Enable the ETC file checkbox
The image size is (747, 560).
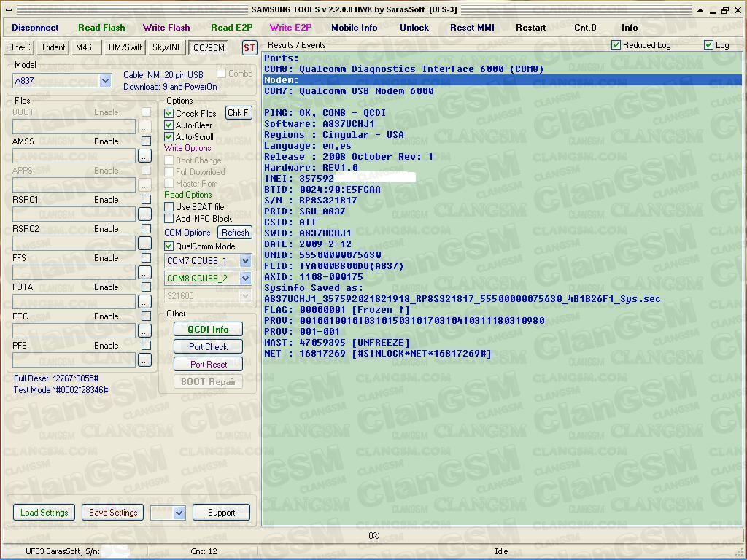pos(146,316)
